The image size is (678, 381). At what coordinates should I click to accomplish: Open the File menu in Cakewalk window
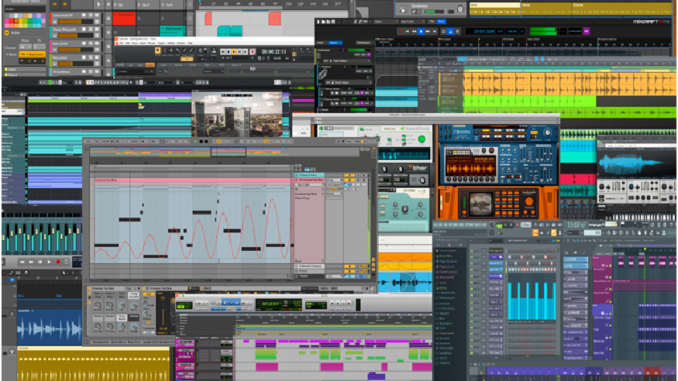pos(122,43)
